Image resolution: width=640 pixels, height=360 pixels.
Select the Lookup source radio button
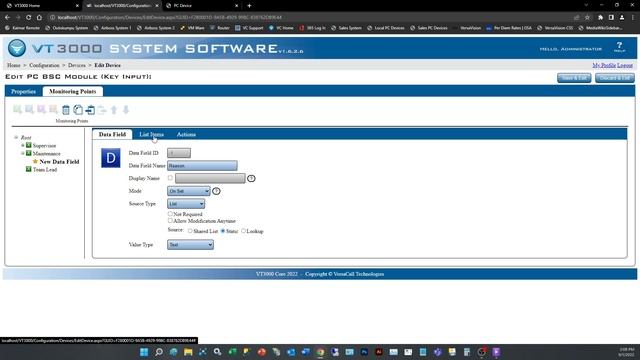(243, 231)
